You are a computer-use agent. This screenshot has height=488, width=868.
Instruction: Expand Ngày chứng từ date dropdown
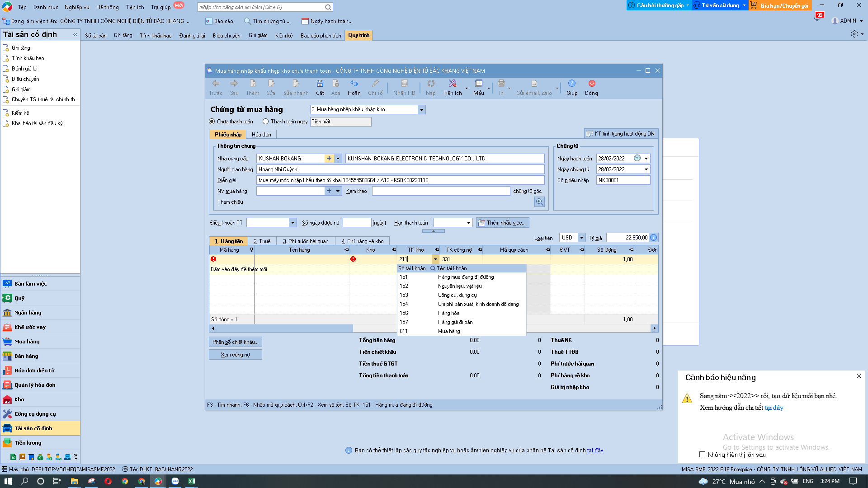click(646, 169)
